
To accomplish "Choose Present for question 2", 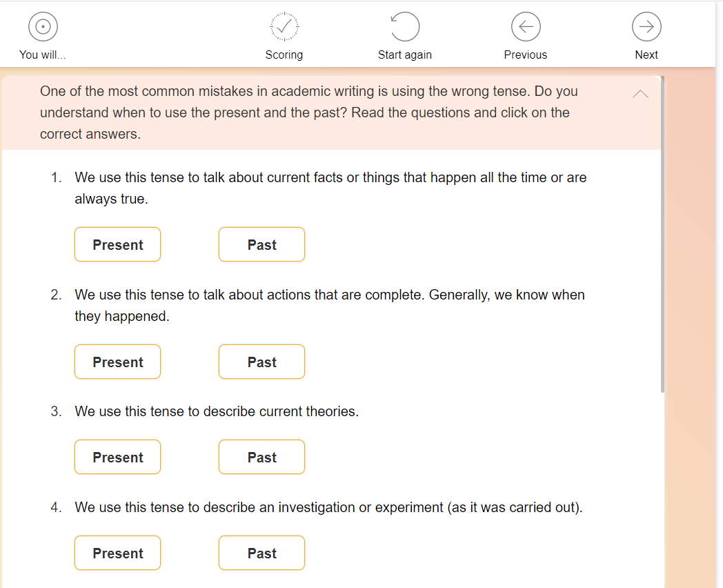I will (x=117, y=362).
